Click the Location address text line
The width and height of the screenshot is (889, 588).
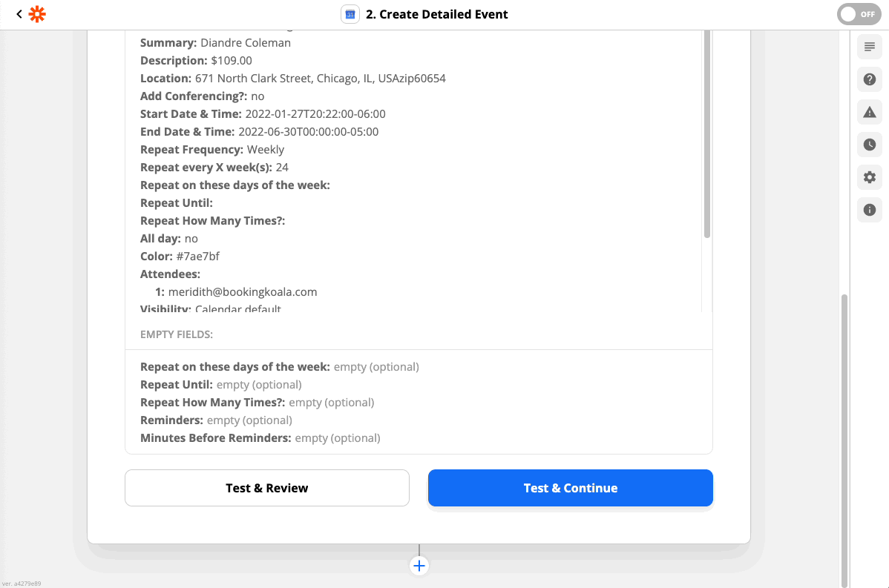click(320, 79)
